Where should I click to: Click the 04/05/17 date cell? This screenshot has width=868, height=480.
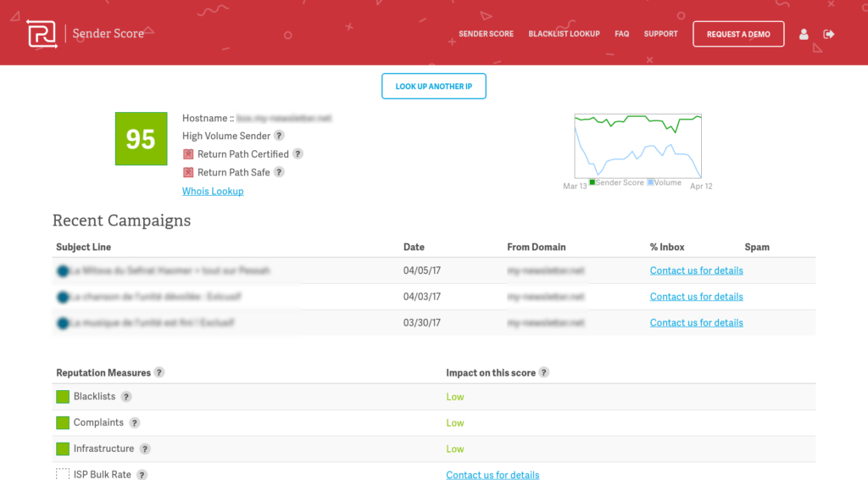tap(422, 271)
